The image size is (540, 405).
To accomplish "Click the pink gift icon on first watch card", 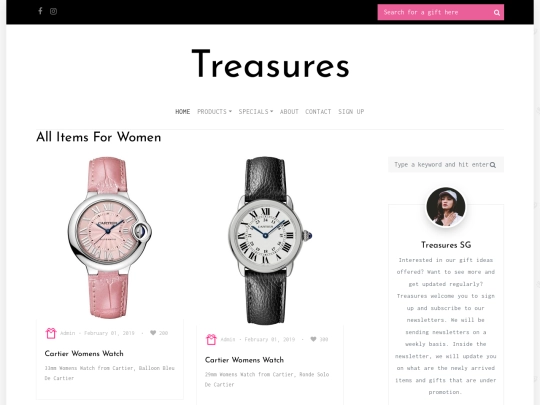I will 51,333.
